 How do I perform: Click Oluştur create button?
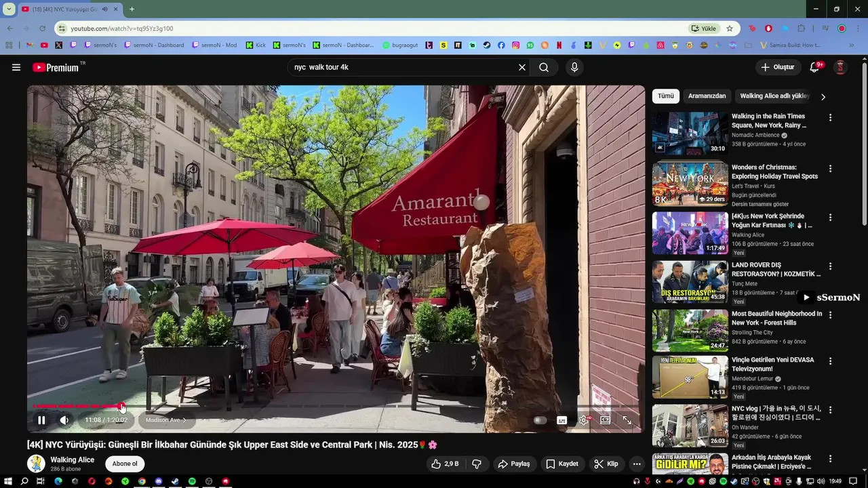778,67
